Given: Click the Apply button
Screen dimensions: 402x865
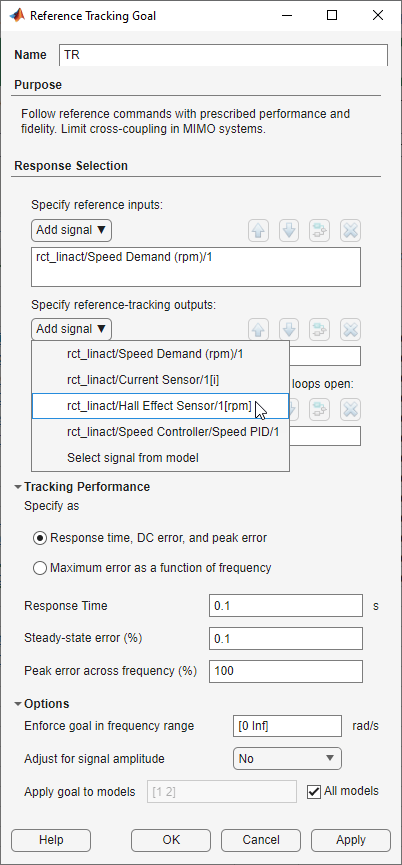Looking at the screenshot, I should [351, 840].
